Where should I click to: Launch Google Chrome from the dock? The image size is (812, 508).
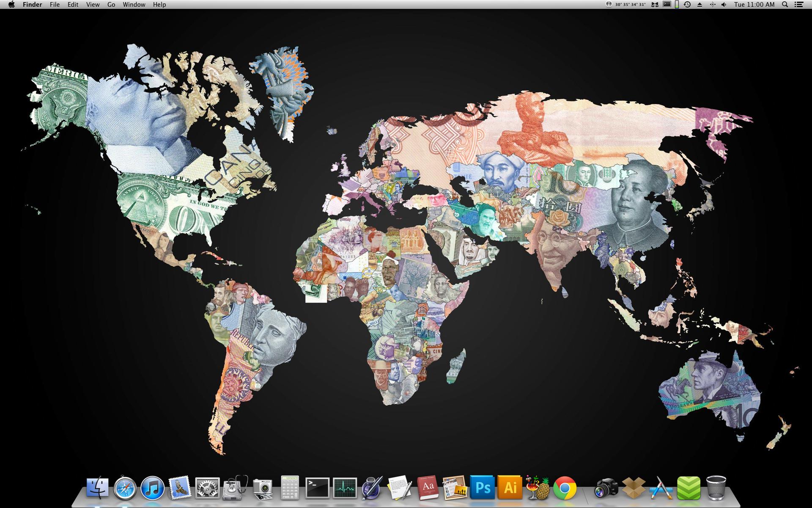[x=565, y=488]
